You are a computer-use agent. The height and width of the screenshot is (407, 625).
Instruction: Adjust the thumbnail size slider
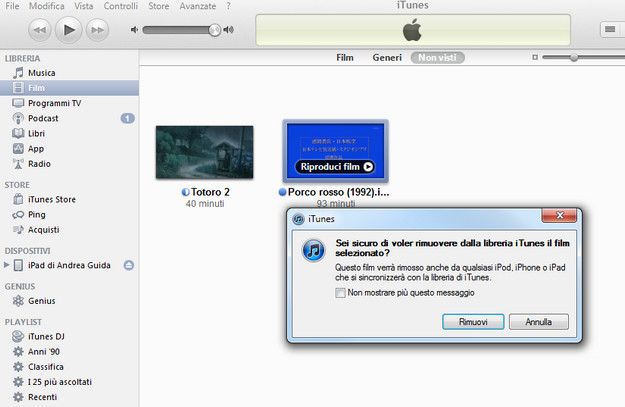click(x=573, y=57)
